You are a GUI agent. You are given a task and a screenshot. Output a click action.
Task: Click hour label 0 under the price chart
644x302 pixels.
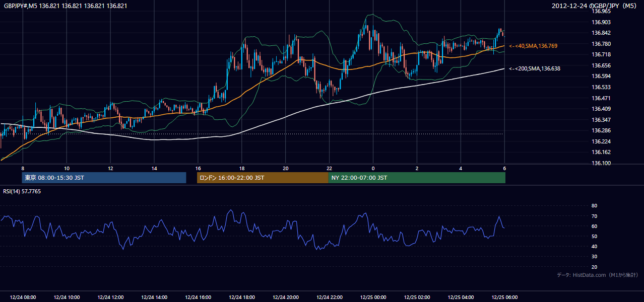[373, 168]
